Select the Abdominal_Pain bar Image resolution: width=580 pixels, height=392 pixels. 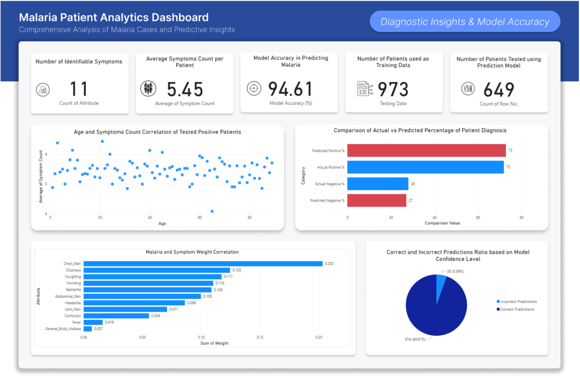pos(142,296)
